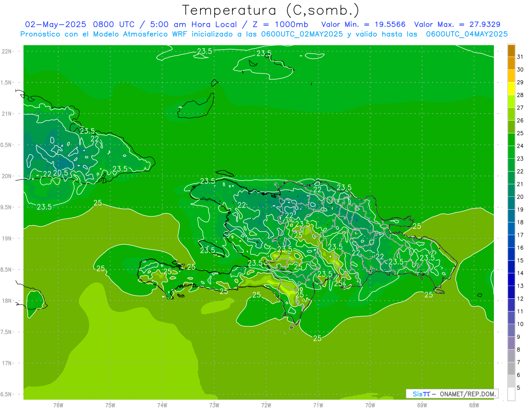The image size is (532, 411).
Task: Click the colorbar scale label "20"
Action: [x=520, y=197]
